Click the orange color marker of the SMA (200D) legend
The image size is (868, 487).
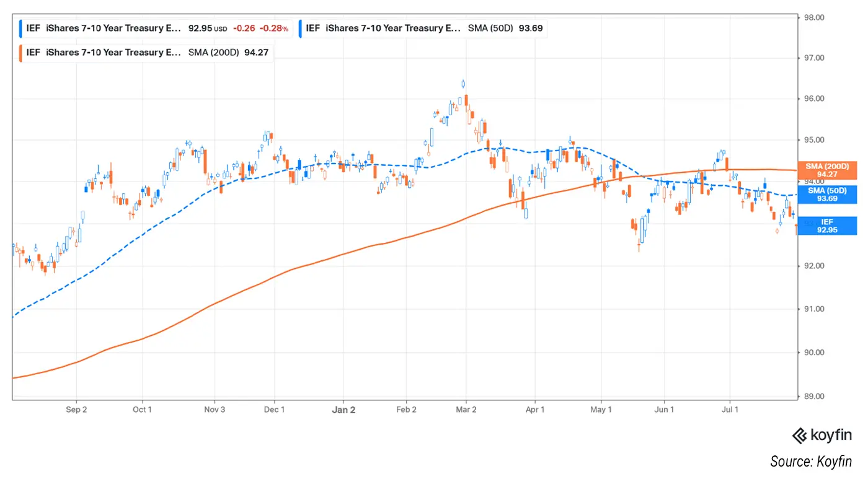coord(21,52)
